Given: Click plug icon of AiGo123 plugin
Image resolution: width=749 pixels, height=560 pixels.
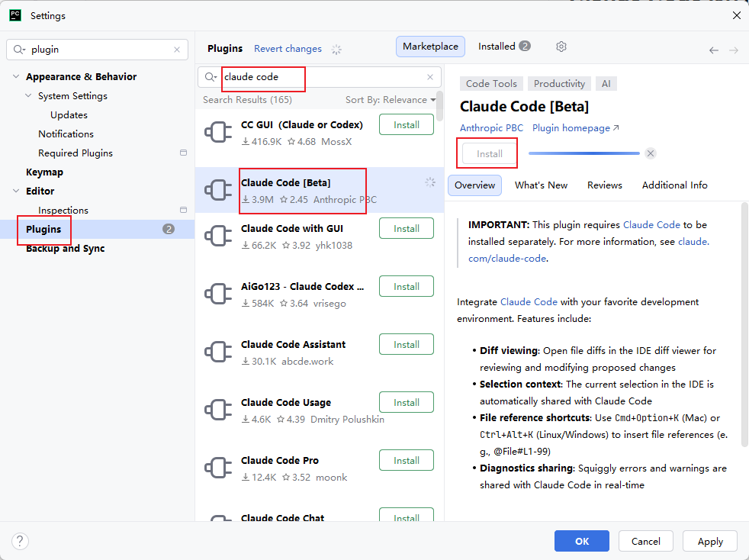Looking at the screenshot, I should [x=218, y=294].
